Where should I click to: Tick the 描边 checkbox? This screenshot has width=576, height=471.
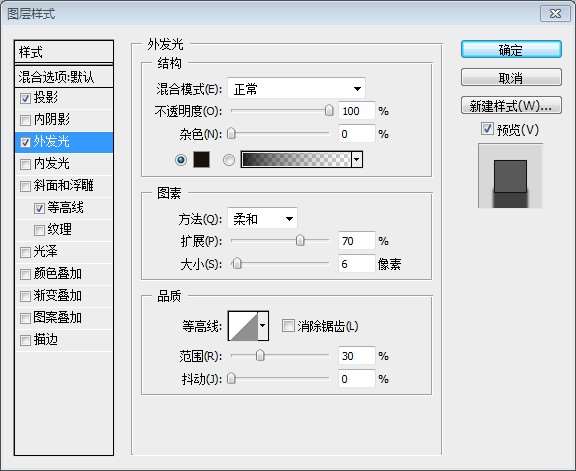[25, 340]
